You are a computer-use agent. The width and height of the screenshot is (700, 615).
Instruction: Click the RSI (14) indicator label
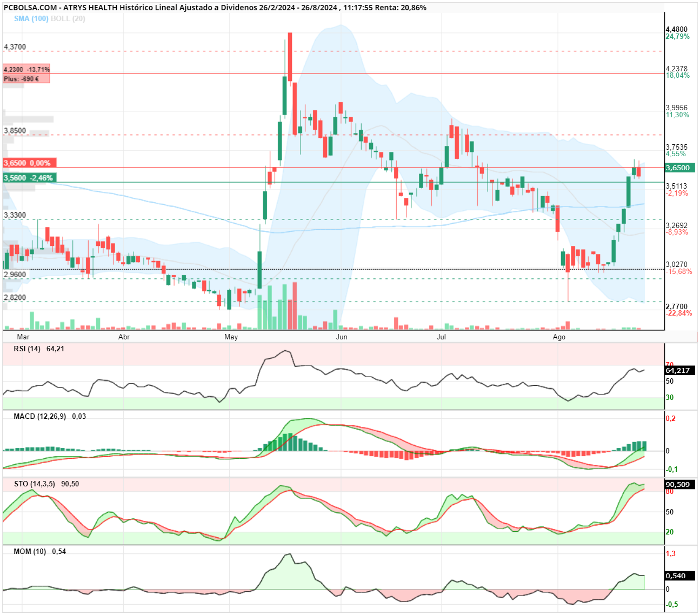point(27,349)
